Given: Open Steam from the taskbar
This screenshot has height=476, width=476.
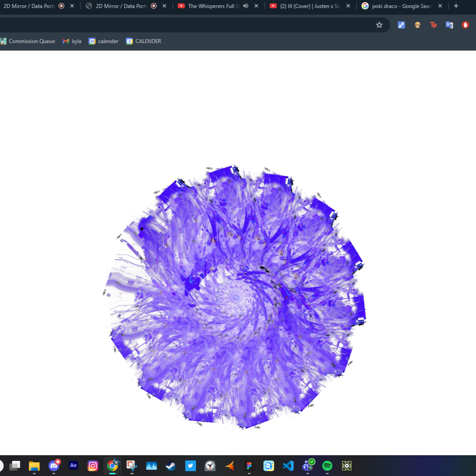Looking at the screenshot, I should tap(171, 465).
